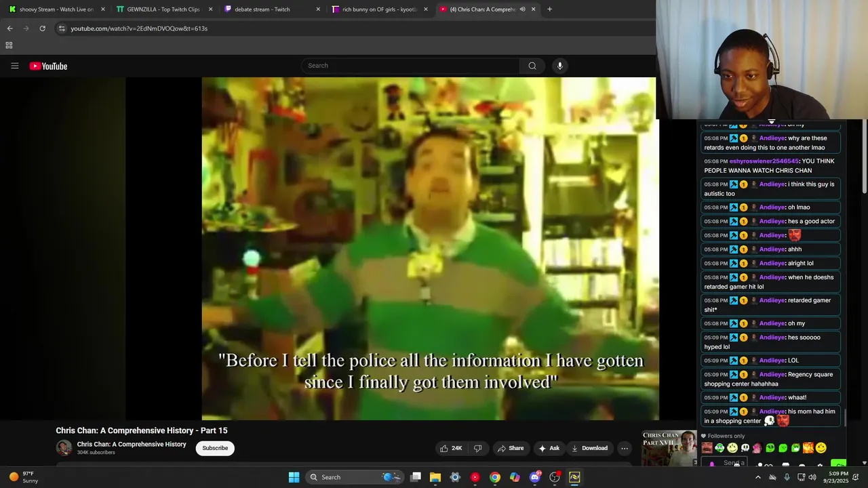This screenshot has width=868, height=488.
Task: Click username eshyroswiener2546545 in chat
Action: point(764,161)
